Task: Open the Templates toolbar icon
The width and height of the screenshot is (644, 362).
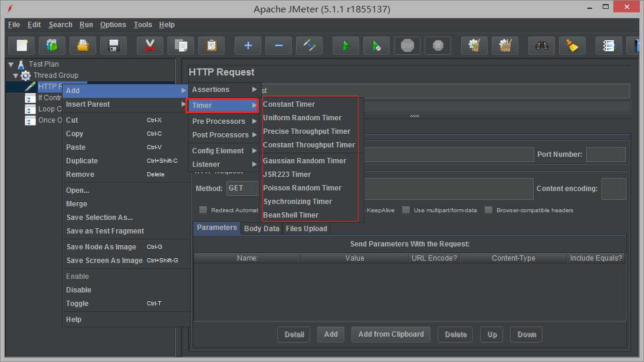Action: pyautogui.click(x=52, y=45)
